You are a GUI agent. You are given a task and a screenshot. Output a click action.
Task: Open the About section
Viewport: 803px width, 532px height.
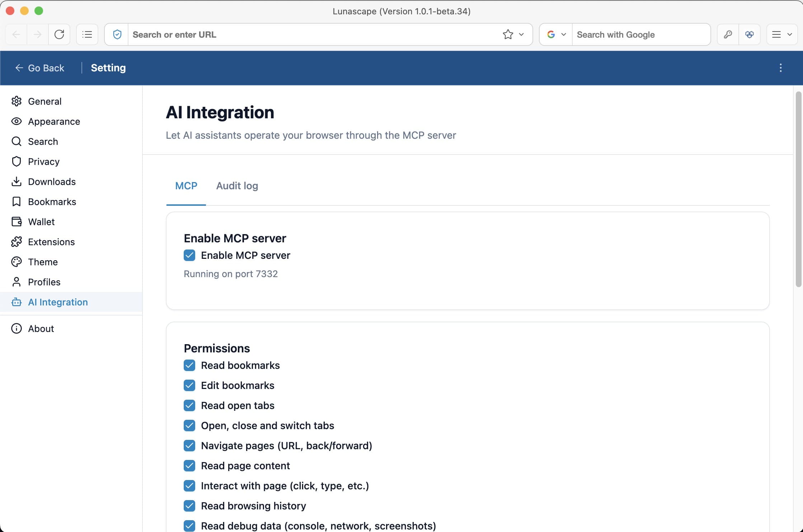point(71,329)
